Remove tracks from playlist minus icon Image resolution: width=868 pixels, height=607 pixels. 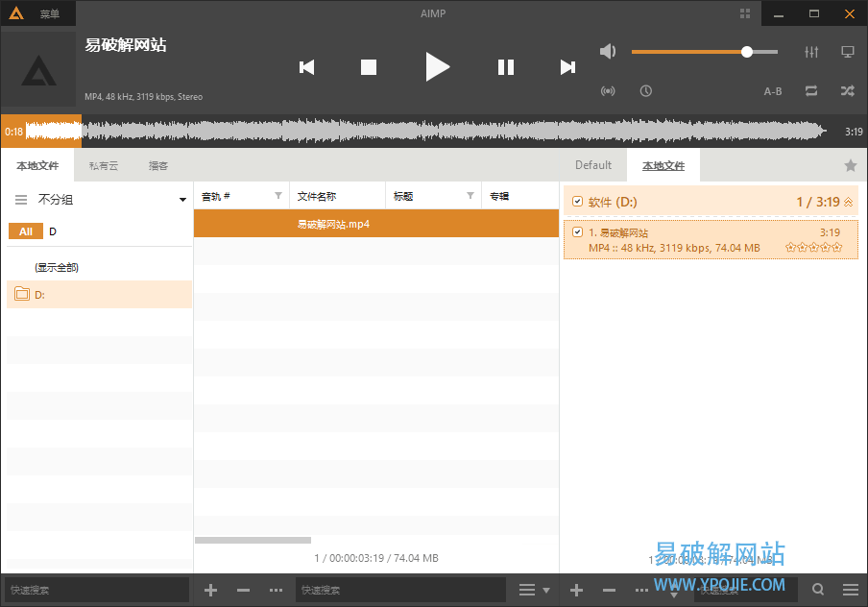(x=609, y=590)
